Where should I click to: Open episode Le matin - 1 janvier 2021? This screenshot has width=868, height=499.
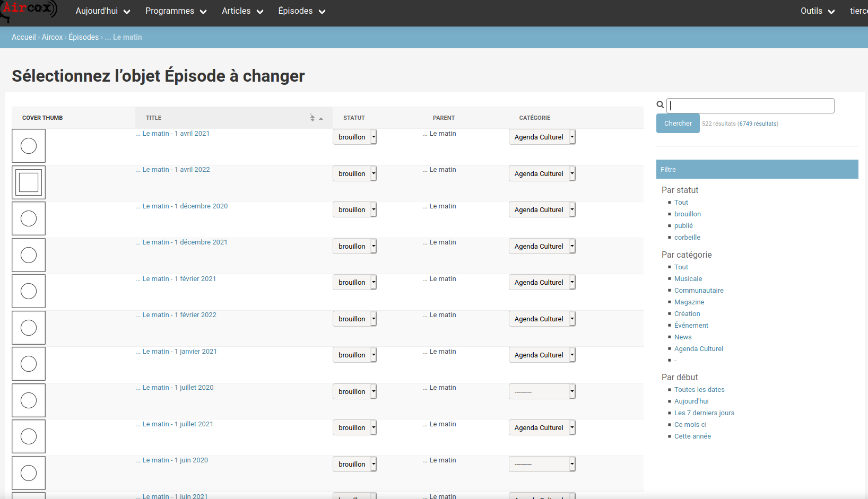coord(179,352)
